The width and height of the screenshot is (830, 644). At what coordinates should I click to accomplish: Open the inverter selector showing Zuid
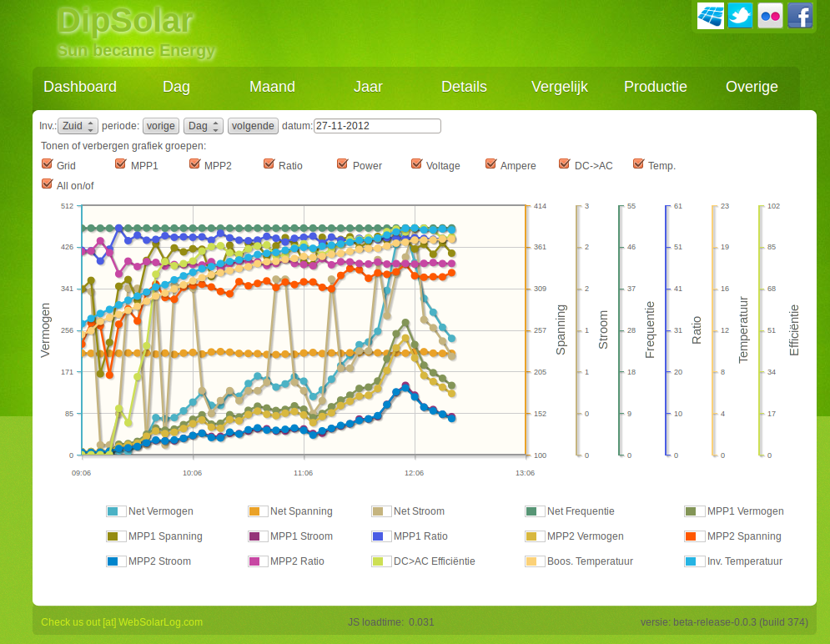click(x=78, y=125)
